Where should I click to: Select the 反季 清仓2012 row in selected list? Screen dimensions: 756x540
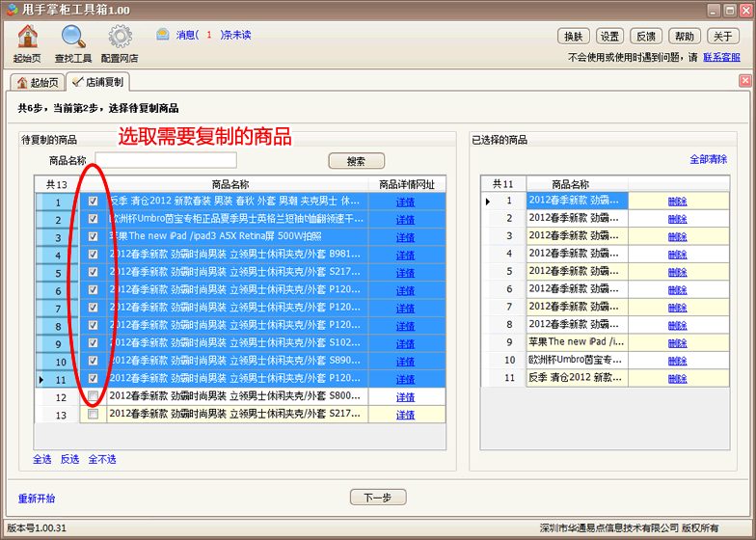[x=577, y=378]
